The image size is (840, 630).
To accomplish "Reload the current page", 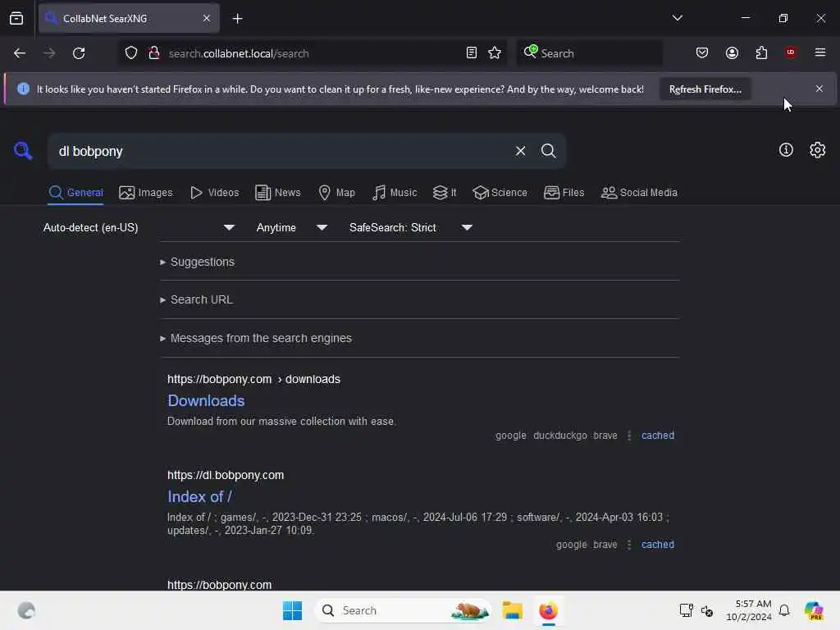I will point(79,53).
